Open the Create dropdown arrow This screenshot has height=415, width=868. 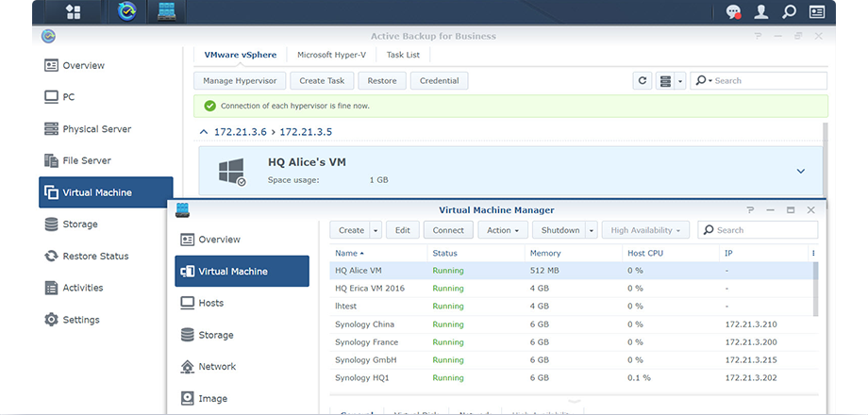pos(376,230)
